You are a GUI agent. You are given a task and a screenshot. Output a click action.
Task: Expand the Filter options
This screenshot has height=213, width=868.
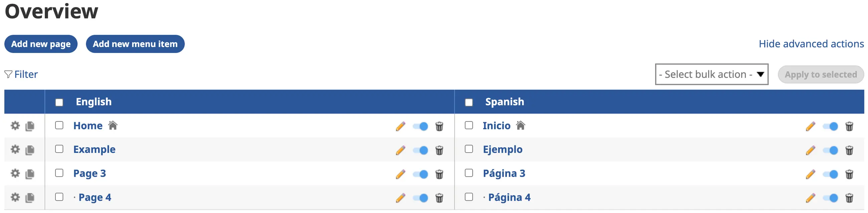pos(21,74)
